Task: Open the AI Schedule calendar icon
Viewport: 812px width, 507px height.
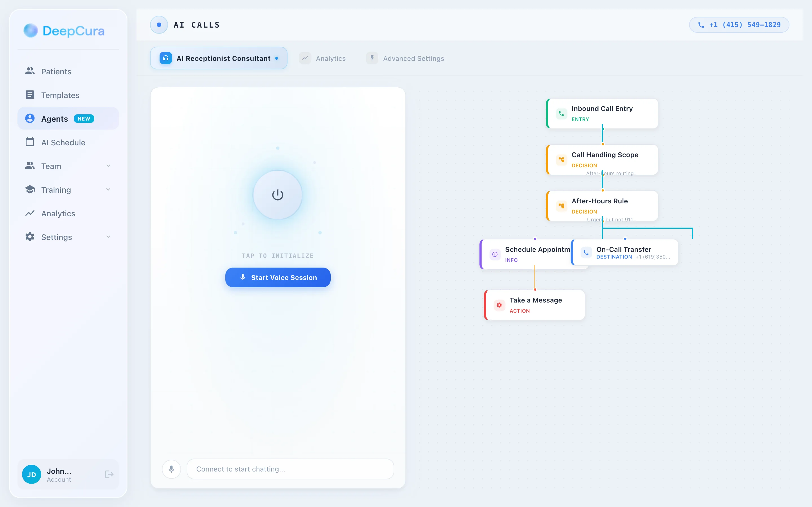Action: [30, 142]
